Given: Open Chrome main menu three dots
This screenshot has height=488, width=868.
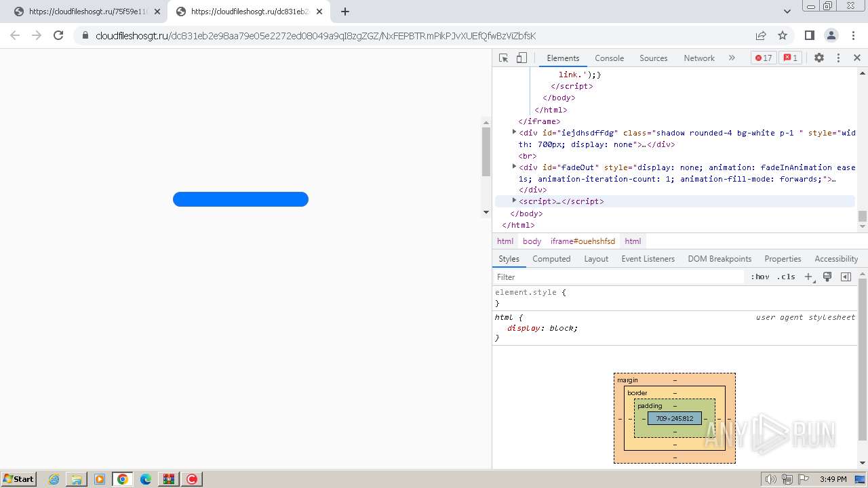Looking at the screenshot, I should pos(853,35).
